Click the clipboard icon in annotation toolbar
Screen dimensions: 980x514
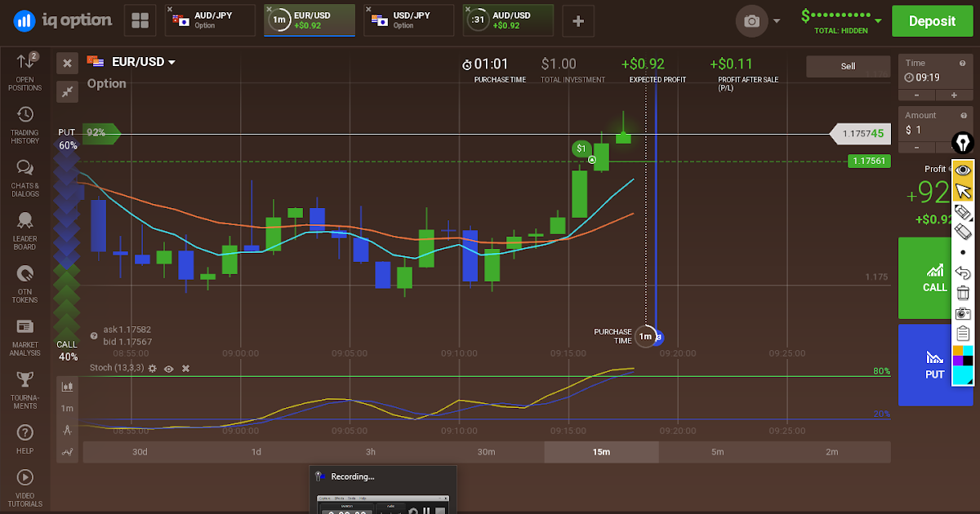pyautogui.click(x=963, y=334)
